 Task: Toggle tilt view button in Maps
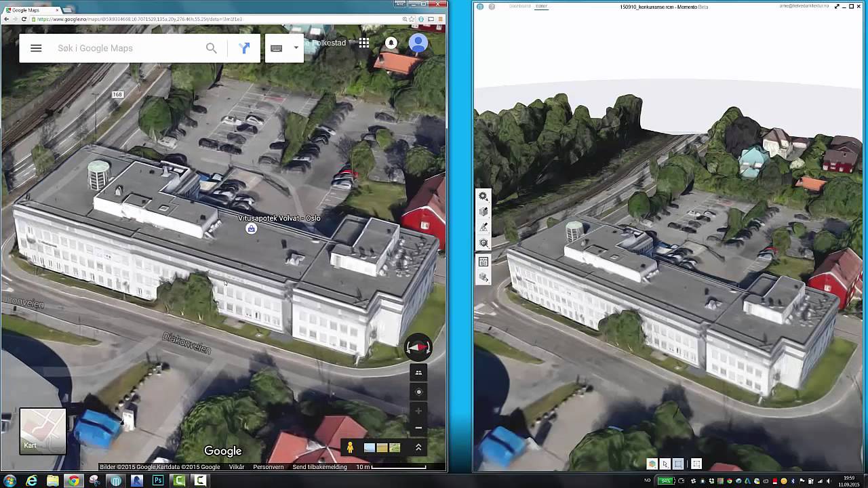[418, 372]
